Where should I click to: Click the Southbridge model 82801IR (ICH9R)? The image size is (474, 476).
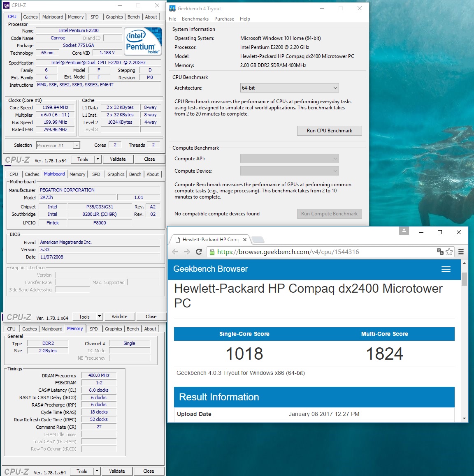[100, 214]
